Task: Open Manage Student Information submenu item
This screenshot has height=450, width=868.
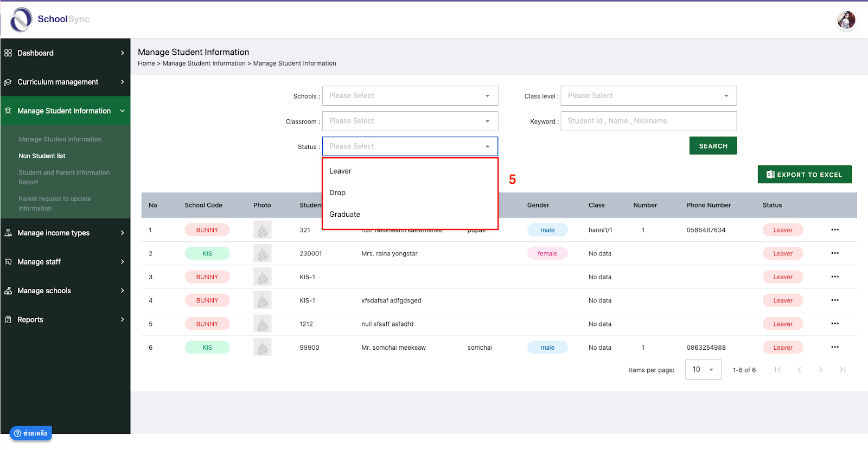Action: tap(60, 139)
